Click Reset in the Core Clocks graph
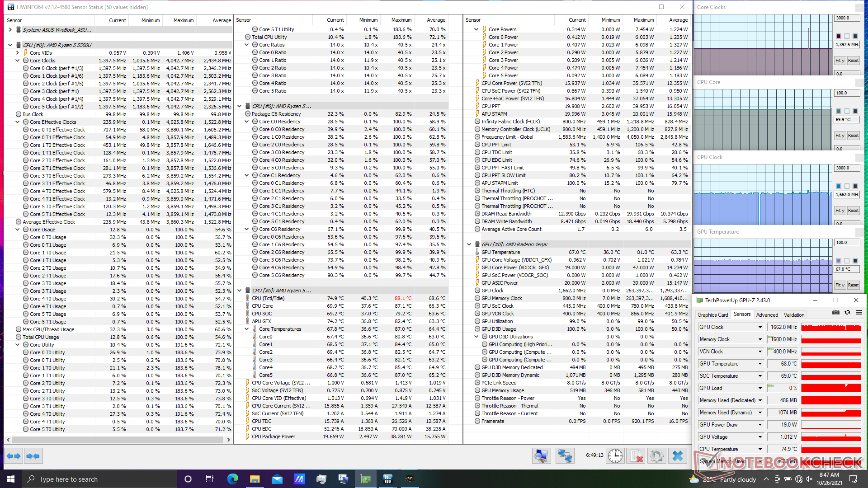Image resolution: width=868 pixels, height=488 pixels. [853, 61]
